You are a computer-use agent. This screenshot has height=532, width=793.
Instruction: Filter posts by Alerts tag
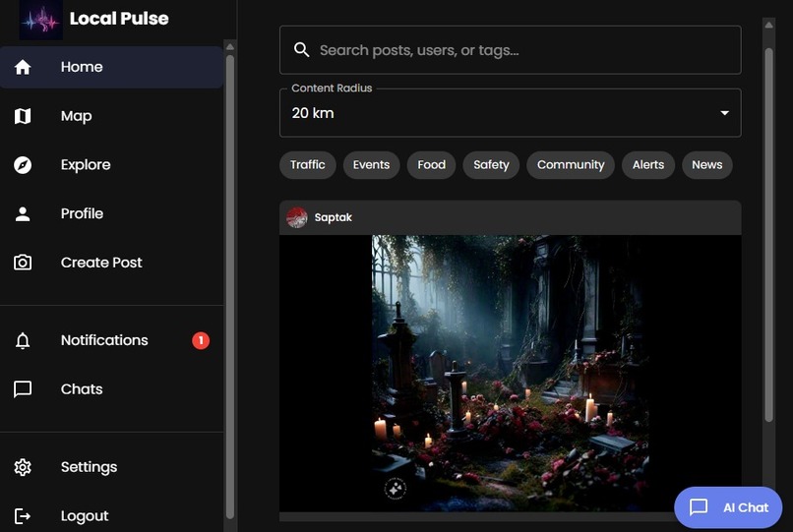pyautogui.click(x=648, y=165)
